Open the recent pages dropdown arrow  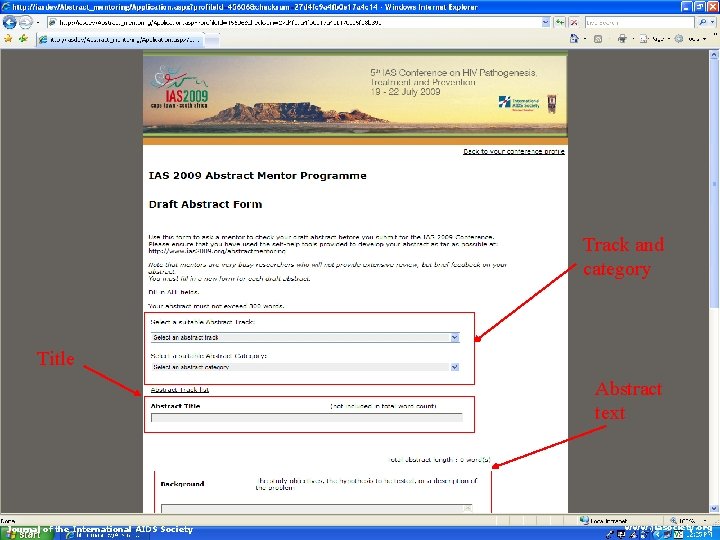(38, 22)
